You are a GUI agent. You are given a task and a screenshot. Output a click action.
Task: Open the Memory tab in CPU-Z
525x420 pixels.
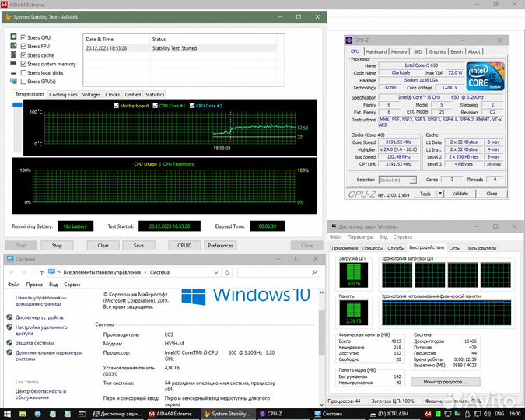399,51
